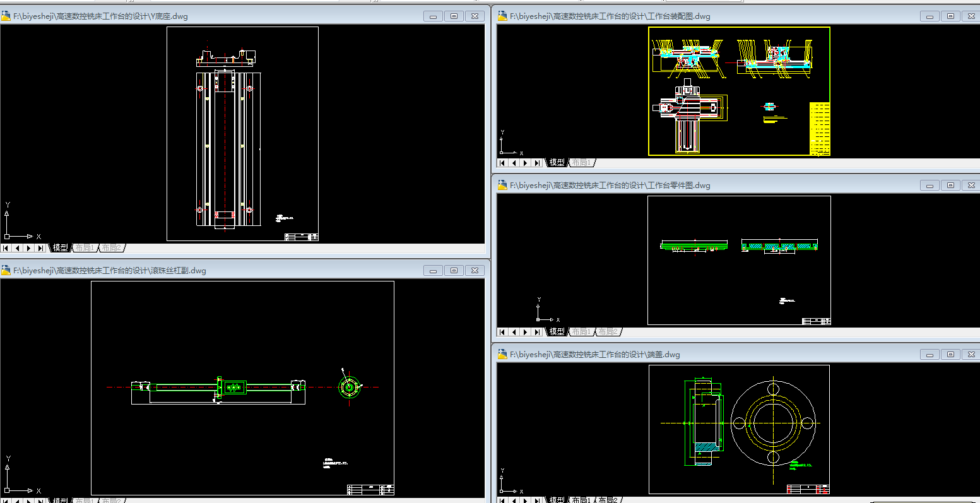The width and height of the screenshot is (980, 503).
Task: Jump to last layout tab in Y底座.dwg
Action: click(41, 248)
